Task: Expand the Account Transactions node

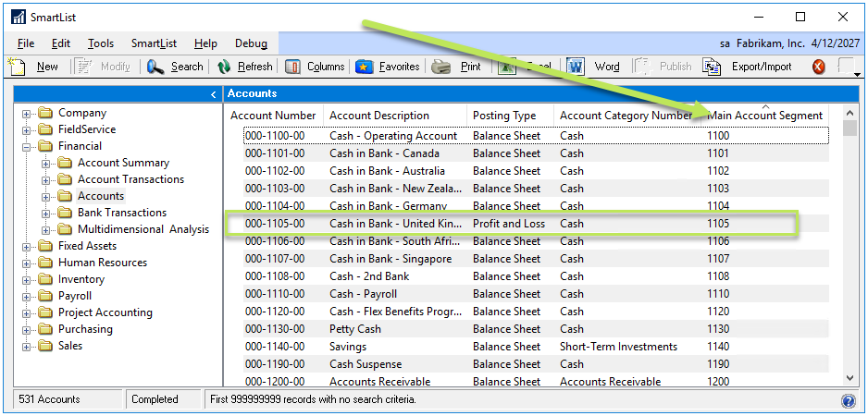Action: coord(45,180)
